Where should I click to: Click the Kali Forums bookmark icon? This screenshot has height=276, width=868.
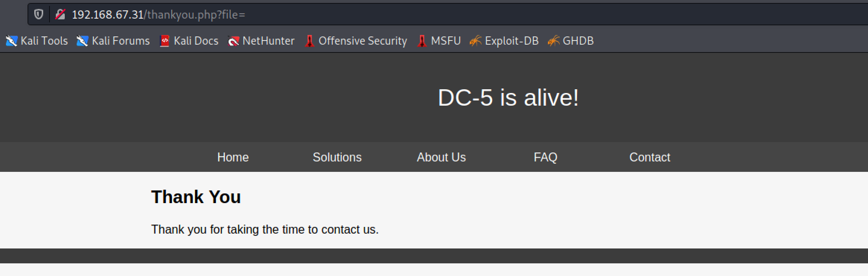tap(82, 41)
